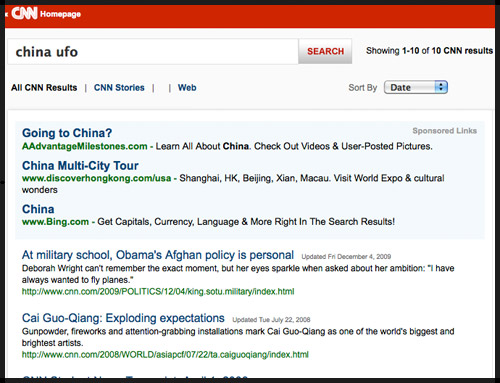This screenshot has height=383, width=500.
Task: Focus the 'china ufo' search field
Action: [153, 52]
